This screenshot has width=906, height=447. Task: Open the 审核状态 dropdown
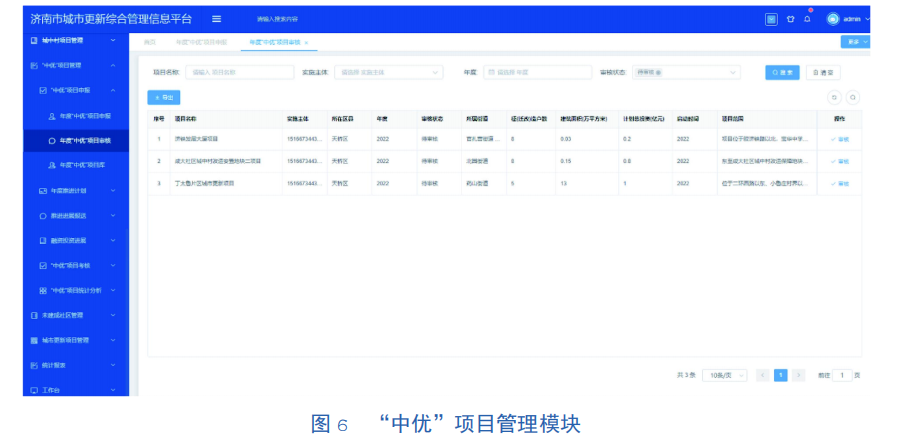pyautogui.click(x=686, y=73)
